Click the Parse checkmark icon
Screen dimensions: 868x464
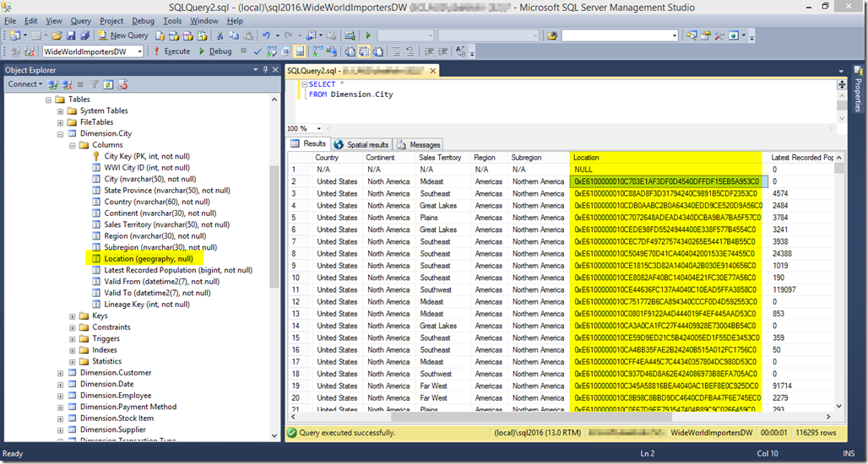(258, 51)
